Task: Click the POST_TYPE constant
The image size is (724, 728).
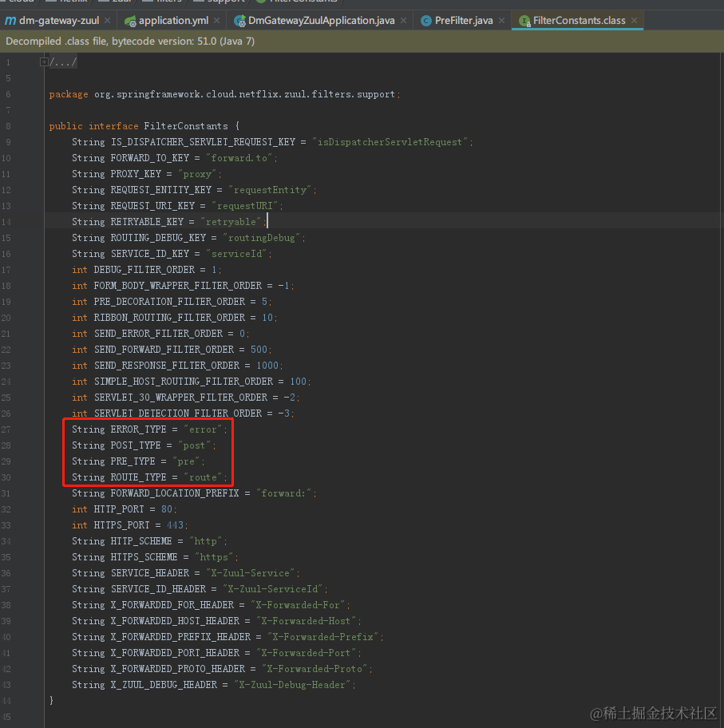Action: (136, 445)
